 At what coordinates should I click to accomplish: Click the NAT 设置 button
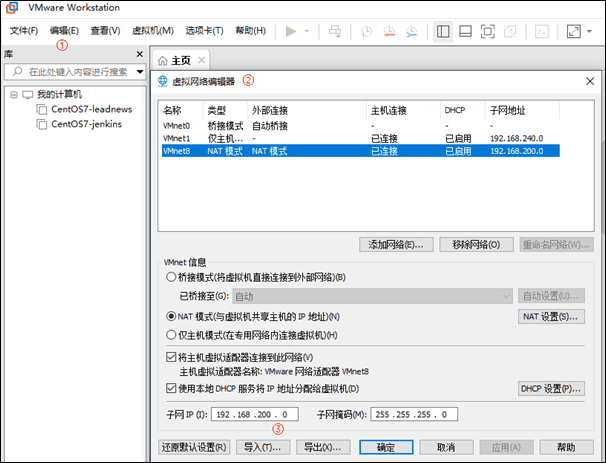tap(549, 317)
